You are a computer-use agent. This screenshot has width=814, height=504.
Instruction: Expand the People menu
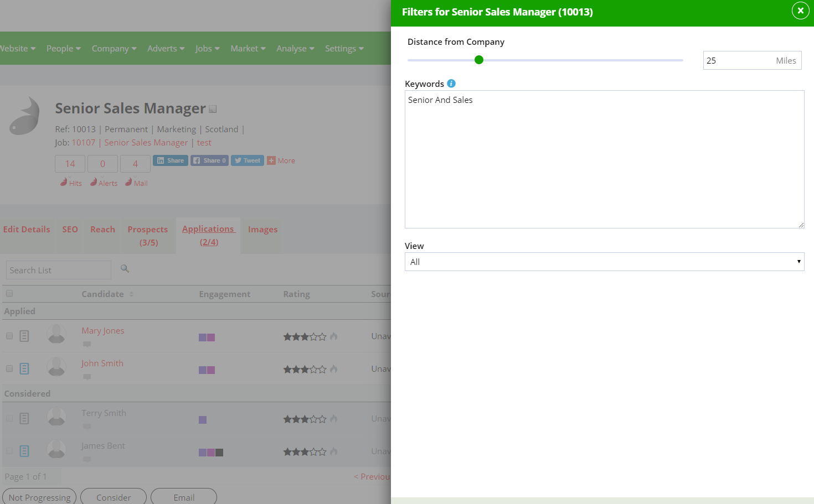[63, 48]
